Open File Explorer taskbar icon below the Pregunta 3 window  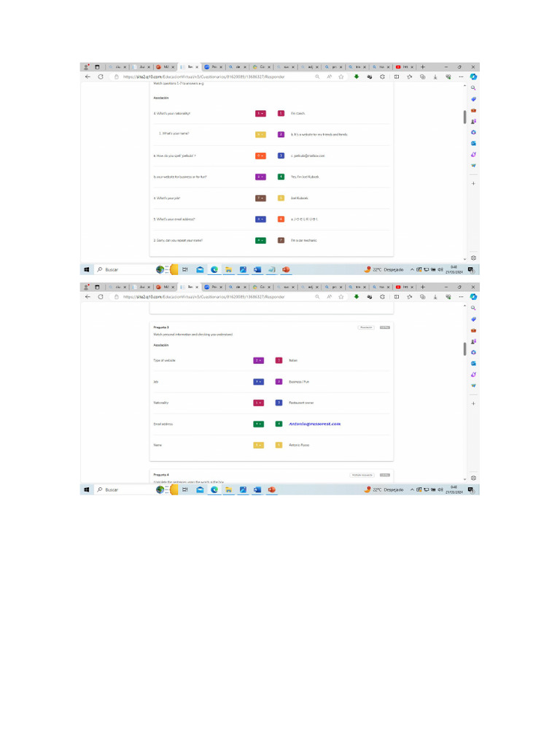click(228, 489)
